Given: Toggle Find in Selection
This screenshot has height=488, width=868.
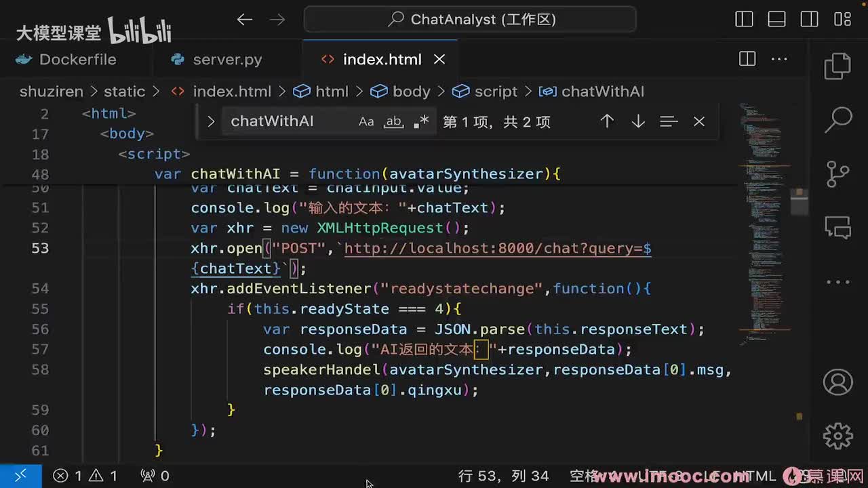Looking at the screenshot, I should [x=669, y=121].
